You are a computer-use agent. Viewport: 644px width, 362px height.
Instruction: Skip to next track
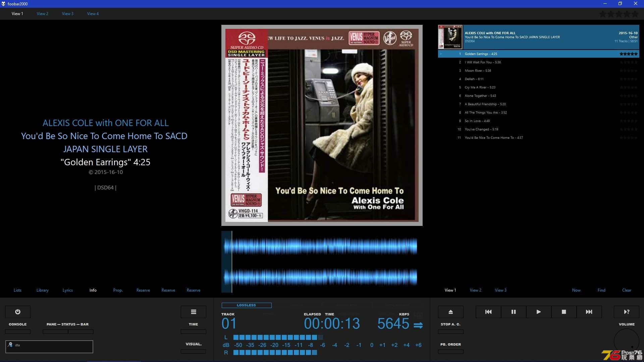point(589,312)
